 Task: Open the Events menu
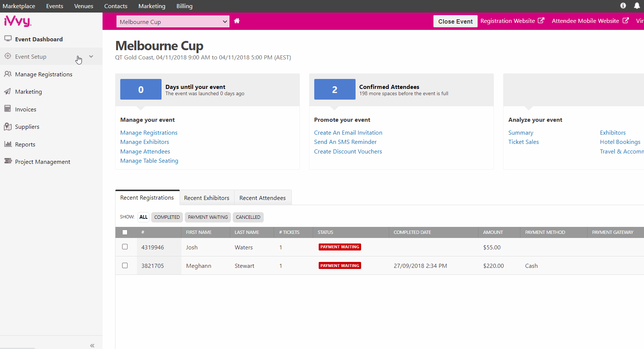55,6
